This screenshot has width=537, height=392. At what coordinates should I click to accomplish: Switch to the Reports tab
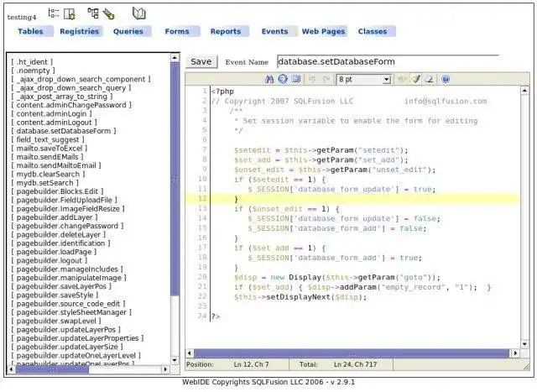pyautogui.click(x=226, y=31)
